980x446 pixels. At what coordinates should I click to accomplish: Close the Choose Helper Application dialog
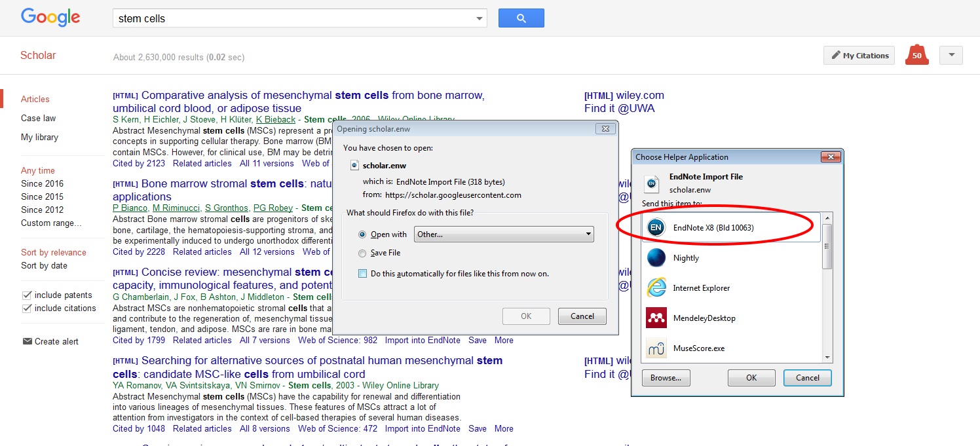(x=831, y=157)
